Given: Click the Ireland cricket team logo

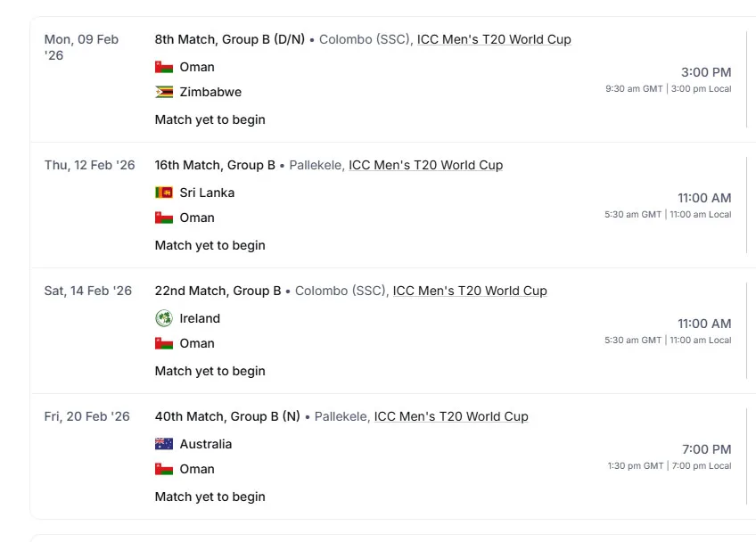Looking at the screenshot, I should [x=164, y=318].
